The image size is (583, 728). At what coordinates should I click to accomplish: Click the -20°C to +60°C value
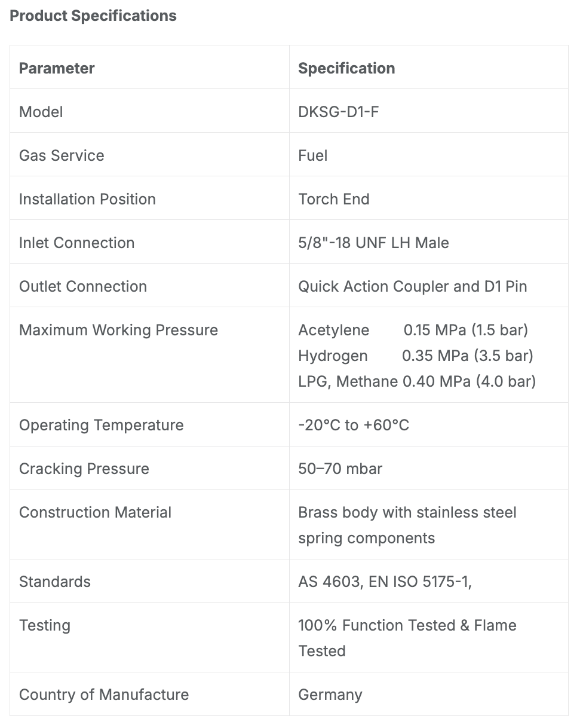click(x=354, y=425)
